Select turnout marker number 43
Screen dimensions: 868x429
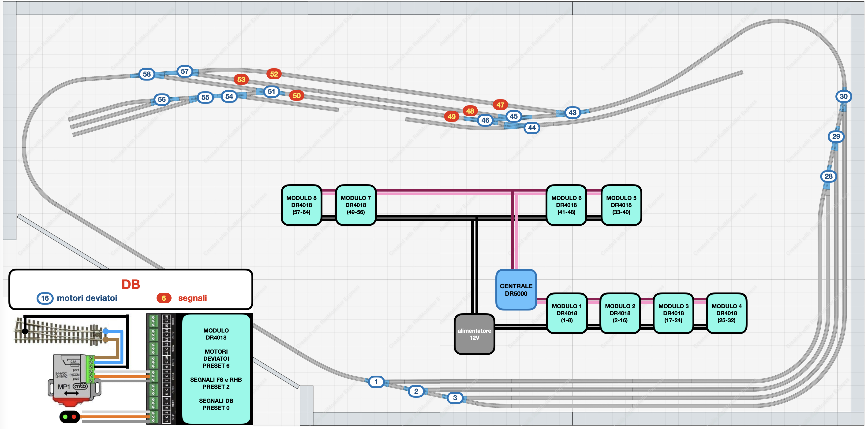point(572,112)
